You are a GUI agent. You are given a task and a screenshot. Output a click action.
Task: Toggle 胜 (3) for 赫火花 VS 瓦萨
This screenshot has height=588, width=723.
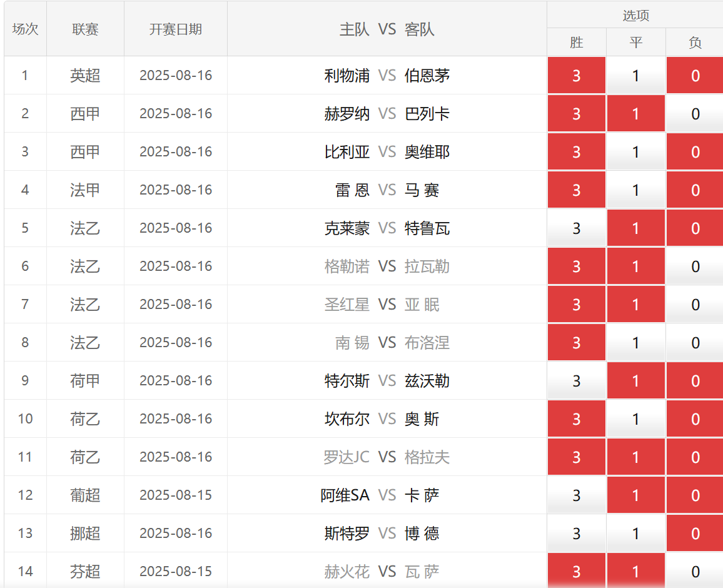pos(577,571)
